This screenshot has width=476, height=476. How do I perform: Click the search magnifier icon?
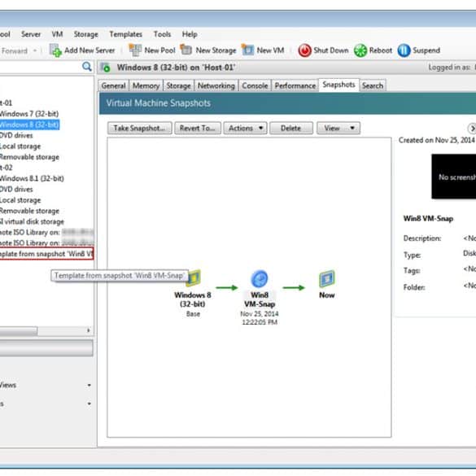coord(87,67)
